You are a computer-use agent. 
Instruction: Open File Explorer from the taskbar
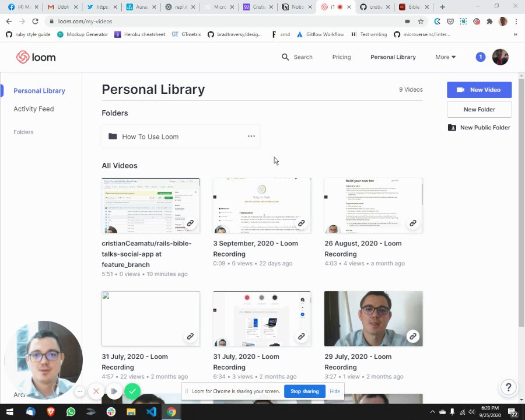pos(131,412)
